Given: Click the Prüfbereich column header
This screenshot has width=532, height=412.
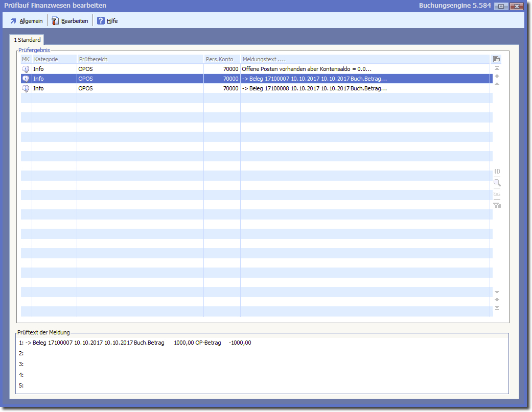Looking at the screenshot, I should (140, 59).
